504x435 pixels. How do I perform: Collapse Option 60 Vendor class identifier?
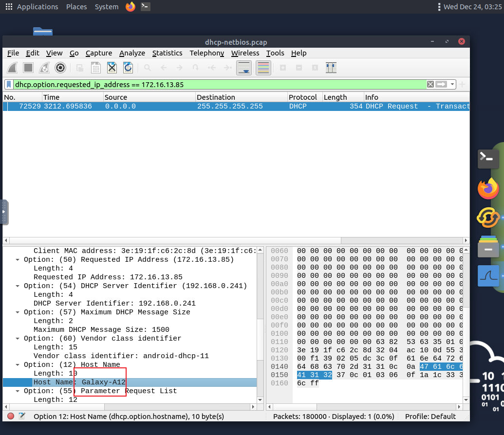(18, 339)
